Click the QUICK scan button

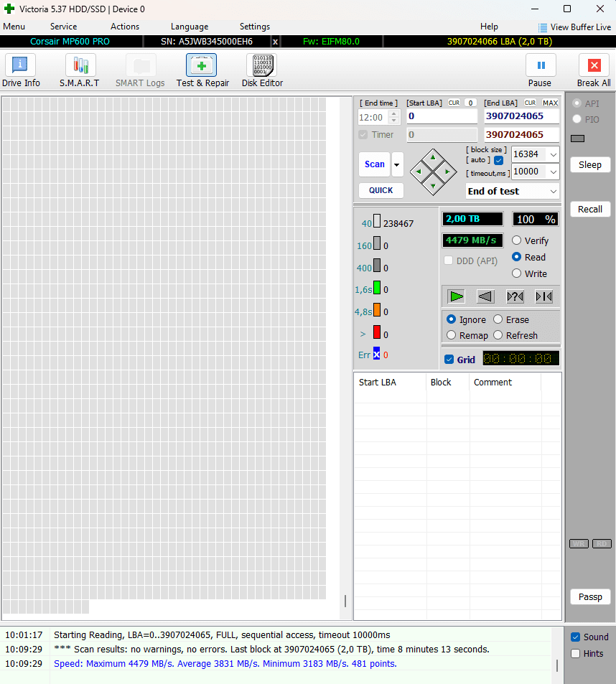(381, 190)
